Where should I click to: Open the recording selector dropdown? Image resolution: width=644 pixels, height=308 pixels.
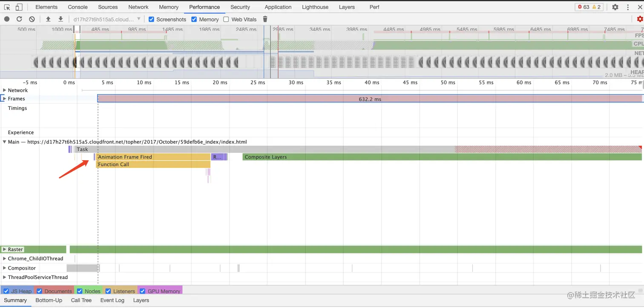pyautogui.click(x=107, y=19)
